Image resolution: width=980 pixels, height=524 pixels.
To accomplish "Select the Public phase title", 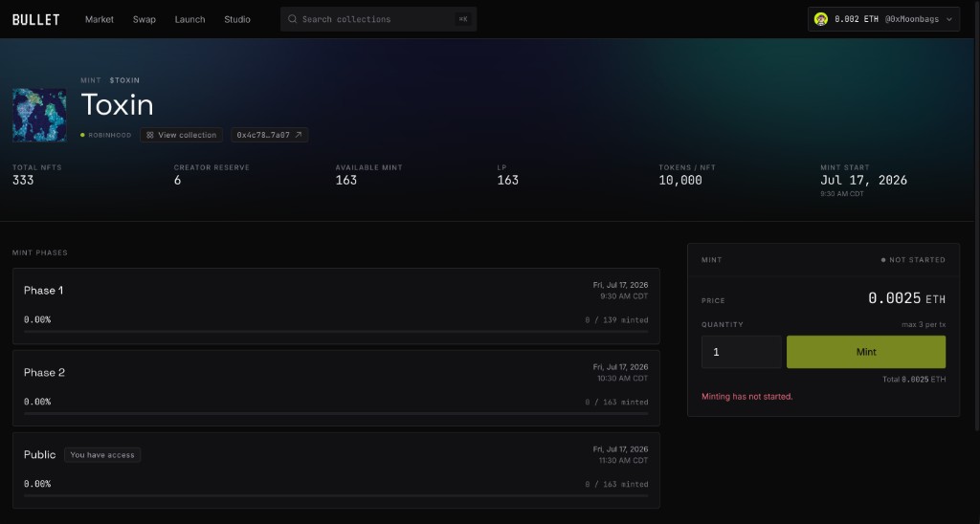I will tap(39, 454).
